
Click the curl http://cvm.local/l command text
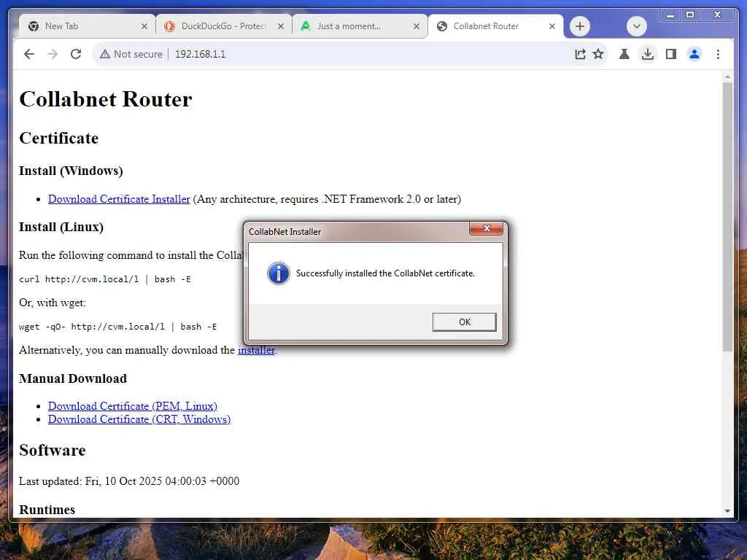[x=105, y=279]
